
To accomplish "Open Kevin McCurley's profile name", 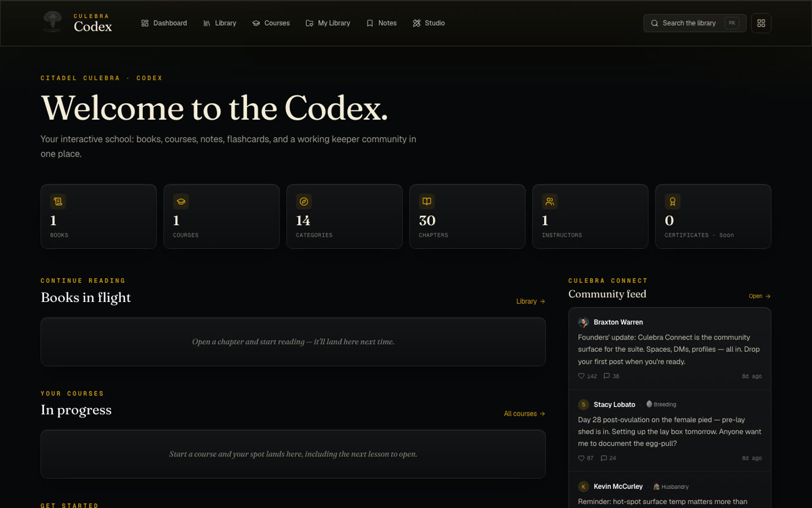I will (x=618, y=487).
